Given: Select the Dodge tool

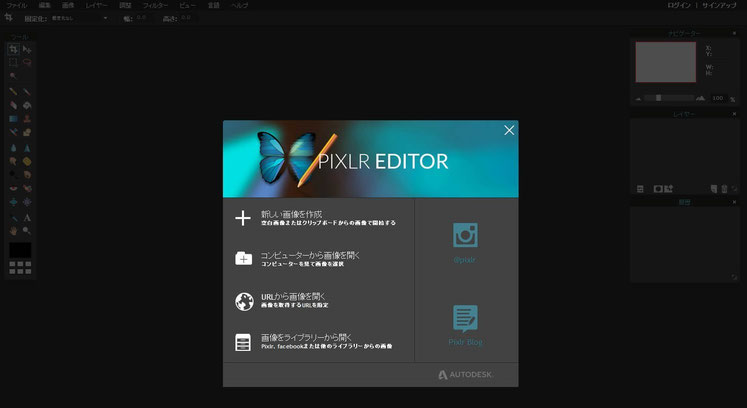Looking at the screenshot, I should pos(13,175).
